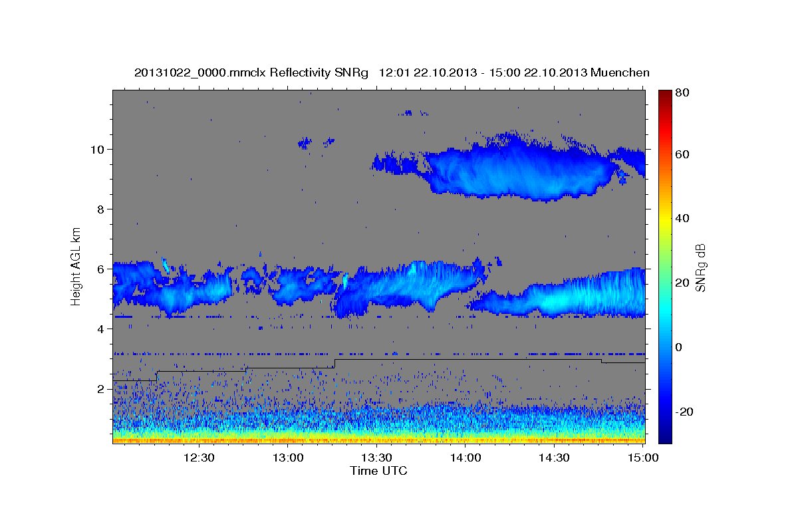Viewport: 798px width, 532px height.
Task: Click the height axis label 2
Action: (x=102, y=388)
